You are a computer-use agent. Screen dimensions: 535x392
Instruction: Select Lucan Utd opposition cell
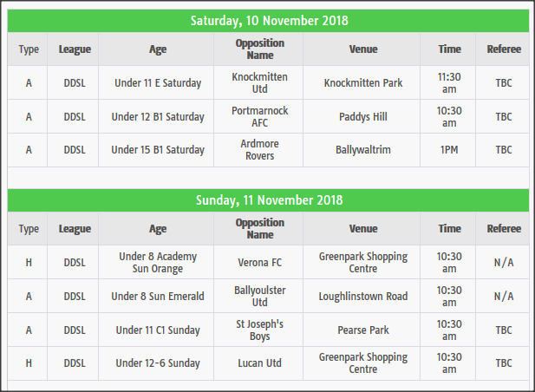tap(258, 363)
